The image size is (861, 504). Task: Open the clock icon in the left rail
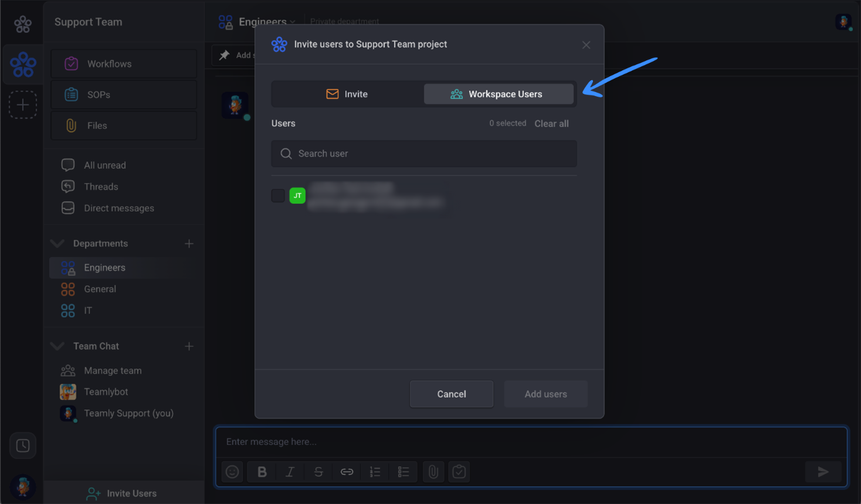coord(23,446)
